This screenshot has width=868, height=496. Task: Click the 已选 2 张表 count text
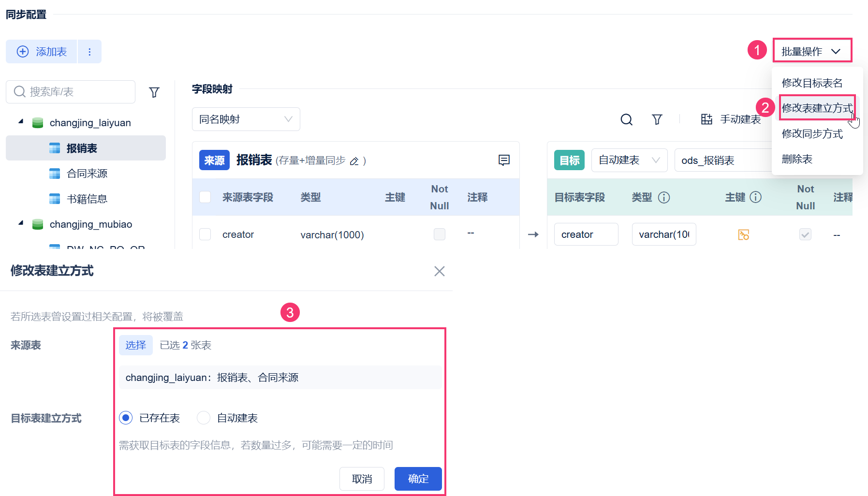pyautogui.click(x=186, y=345)
